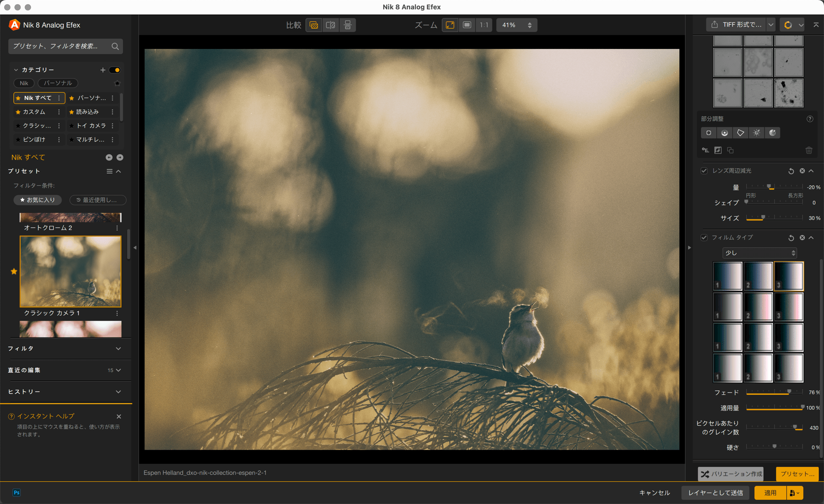Screen dimensions: 824x504
Task: Click the trash icon in 部分調整
Action: coord(809,150)
